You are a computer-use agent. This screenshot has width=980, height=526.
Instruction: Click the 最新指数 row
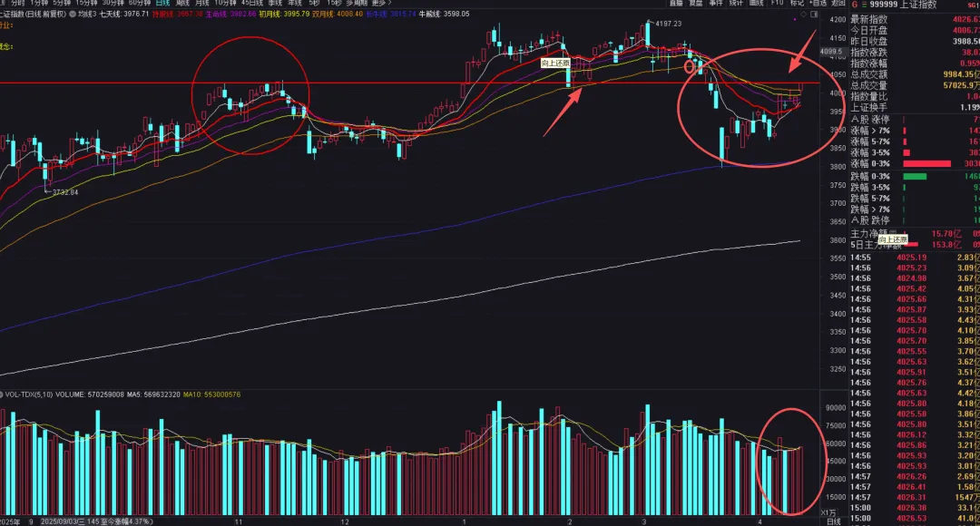click(915, 19)
